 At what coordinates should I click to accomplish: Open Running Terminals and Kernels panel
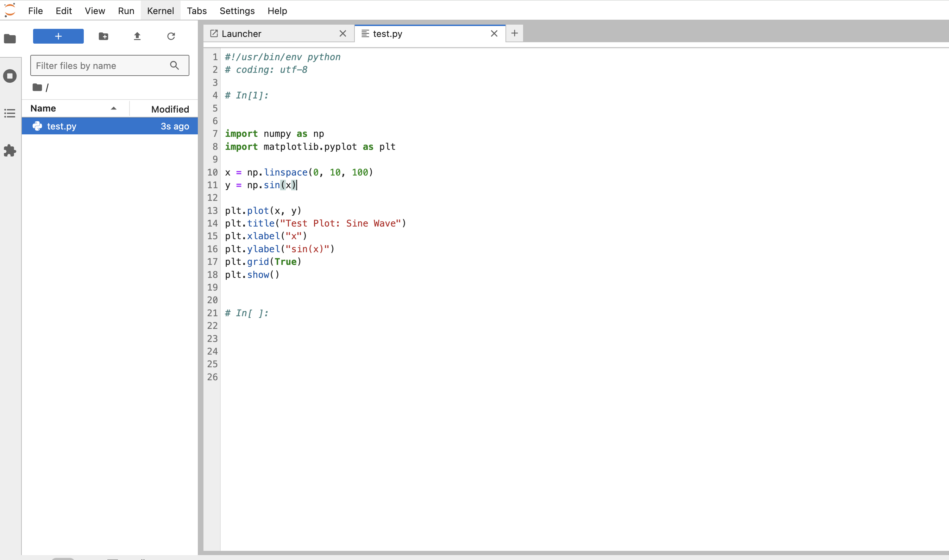10,76
